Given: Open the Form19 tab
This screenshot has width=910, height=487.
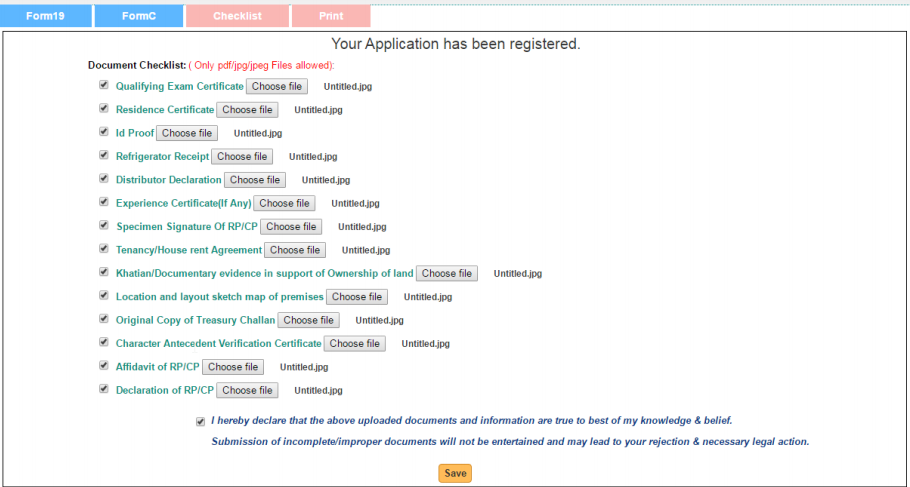Looking at the screenshot, I should 46,16.
